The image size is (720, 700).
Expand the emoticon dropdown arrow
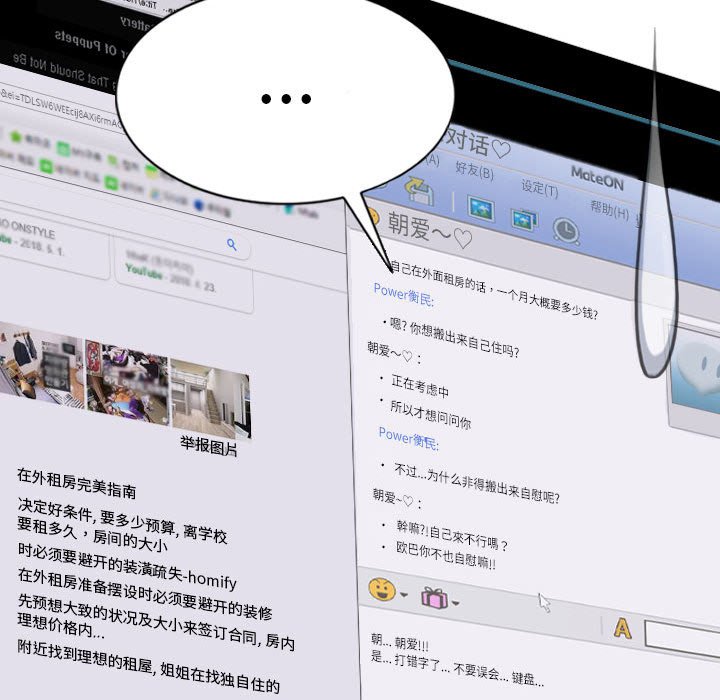[404, 595]
